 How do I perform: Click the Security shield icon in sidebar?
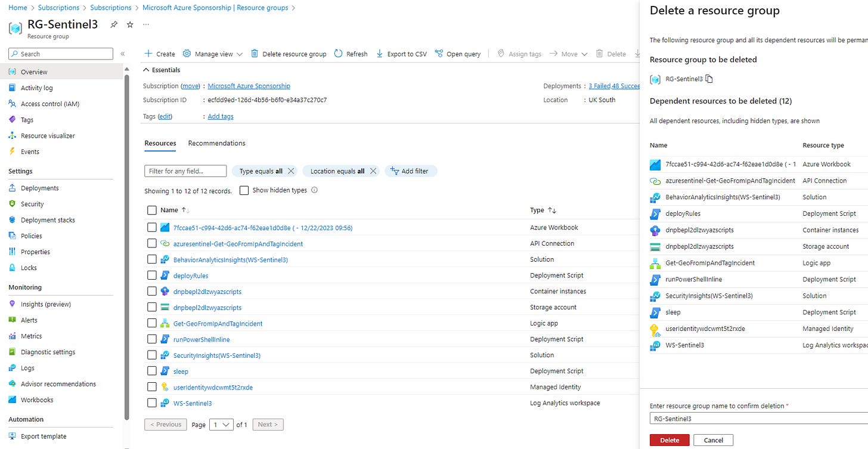13,204
